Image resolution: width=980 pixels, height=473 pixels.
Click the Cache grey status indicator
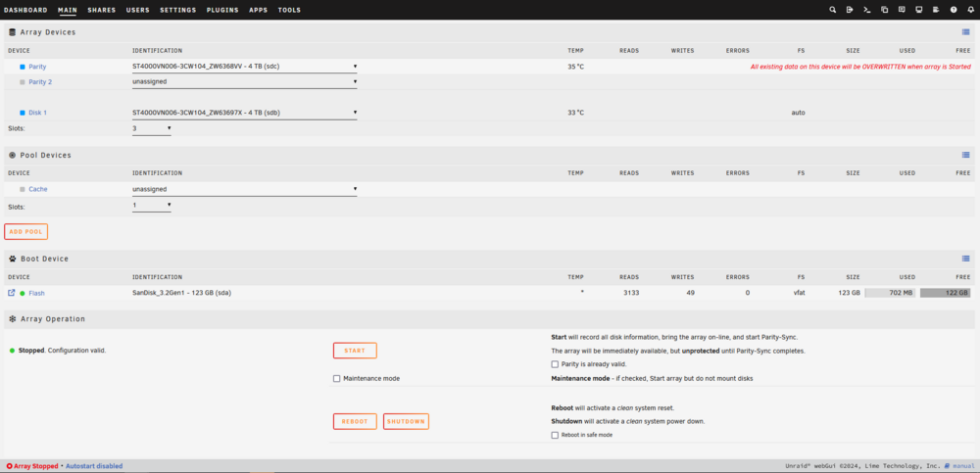(23, 189)
